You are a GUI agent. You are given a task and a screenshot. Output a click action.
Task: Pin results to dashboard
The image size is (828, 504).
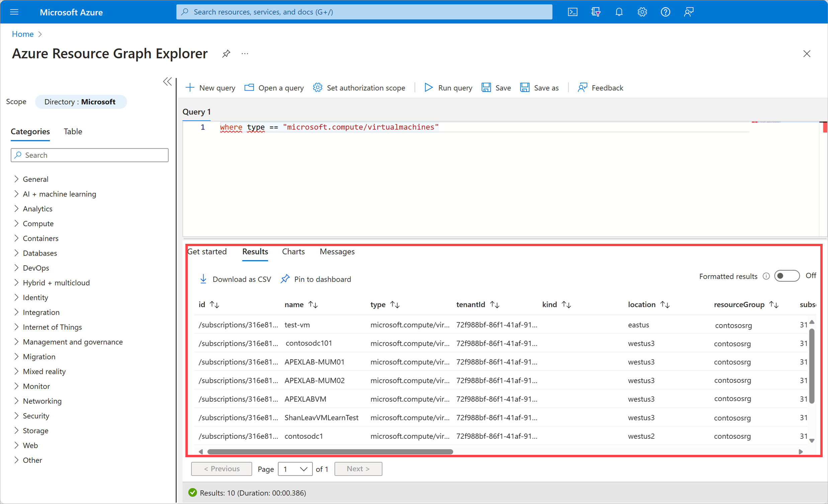(x=316, y=279)
